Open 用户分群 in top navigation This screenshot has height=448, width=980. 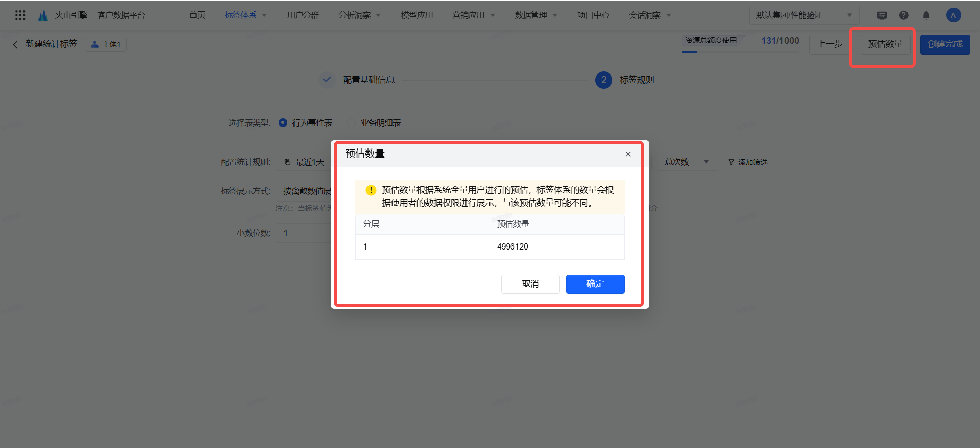click(303, 15)
